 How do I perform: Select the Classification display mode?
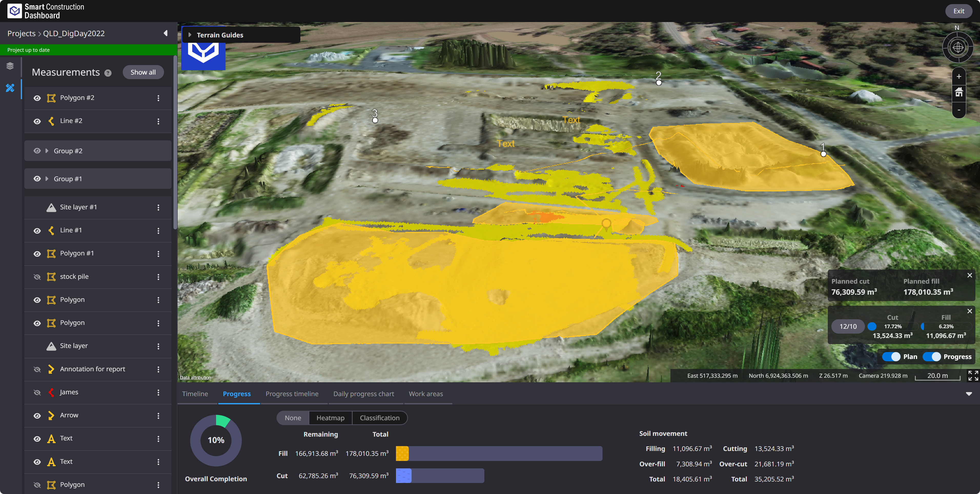point(380,418)
